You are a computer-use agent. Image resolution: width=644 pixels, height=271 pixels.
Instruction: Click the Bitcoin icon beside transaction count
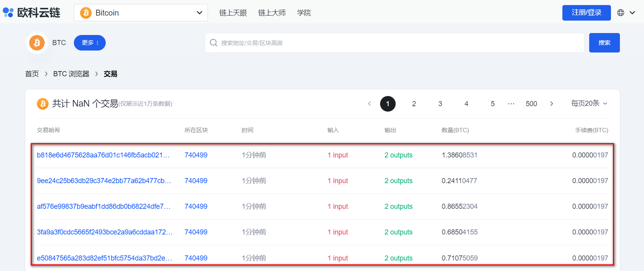[x=42, y=104]
